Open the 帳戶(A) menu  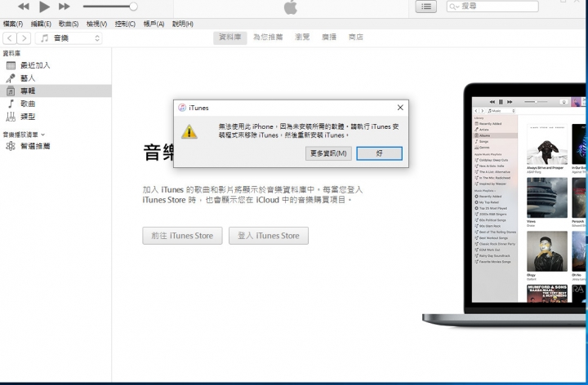pos(154,24)
